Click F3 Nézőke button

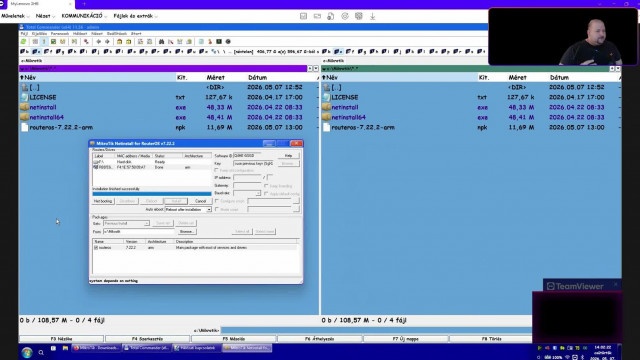pos(61,339)
